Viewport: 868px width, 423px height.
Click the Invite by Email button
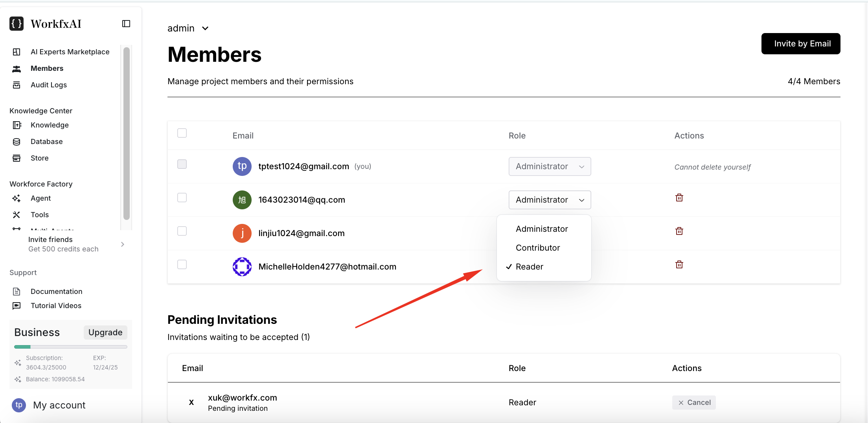point(800,44)
